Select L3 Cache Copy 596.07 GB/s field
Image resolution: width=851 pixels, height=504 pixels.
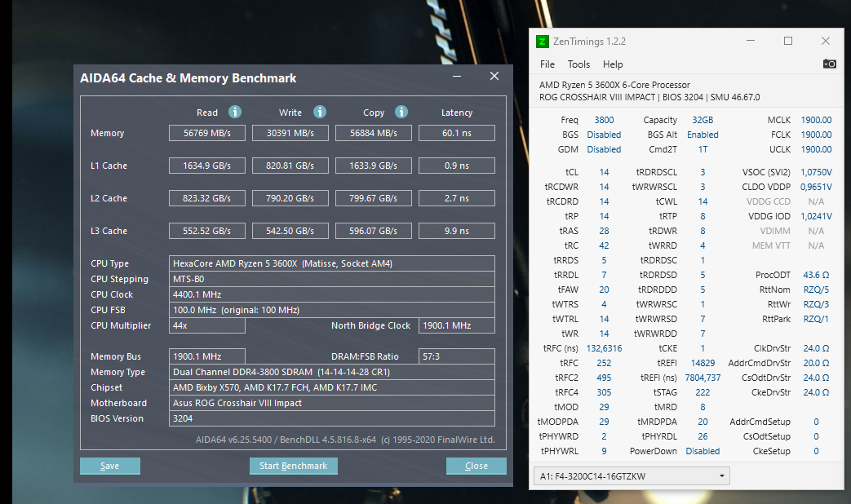(x=374, y=231)
